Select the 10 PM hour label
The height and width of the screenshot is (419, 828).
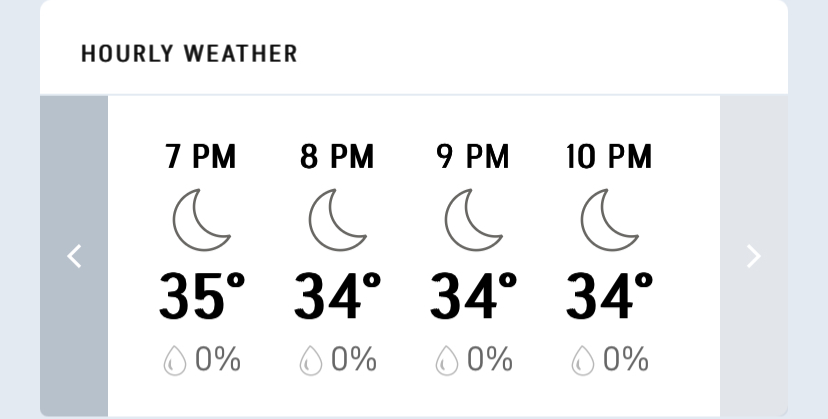click(609, 156)
